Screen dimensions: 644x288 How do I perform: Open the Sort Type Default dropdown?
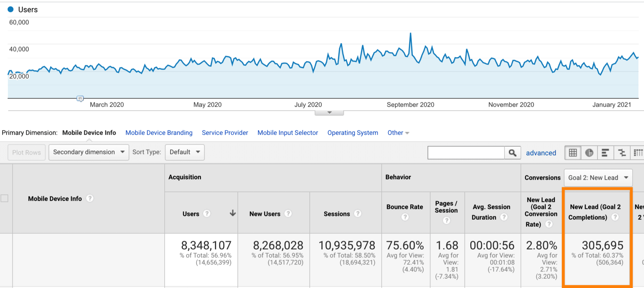click(x=185, y=152)
